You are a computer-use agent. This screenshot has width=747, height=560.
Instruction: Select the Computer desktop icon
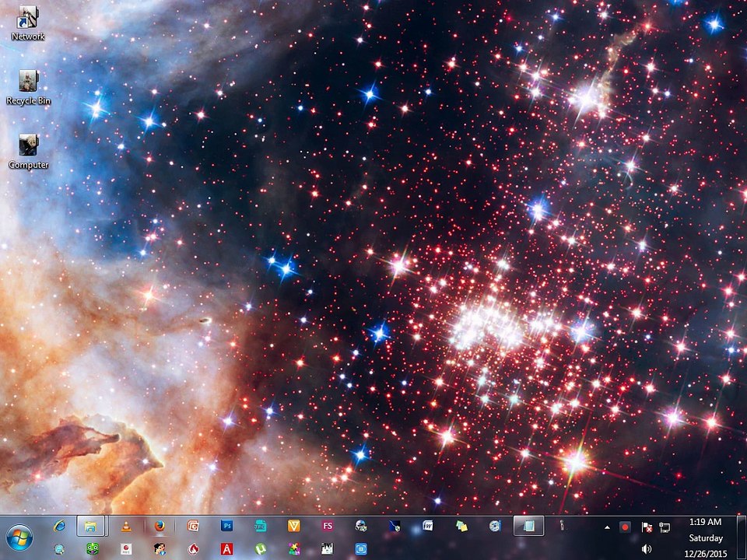click(x=28, y=152)
